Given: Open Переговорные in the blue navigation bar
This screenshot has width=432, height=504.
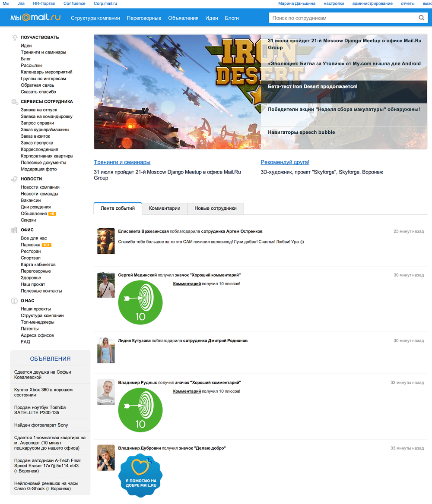Looking at the screenshot, I should 144,18.
